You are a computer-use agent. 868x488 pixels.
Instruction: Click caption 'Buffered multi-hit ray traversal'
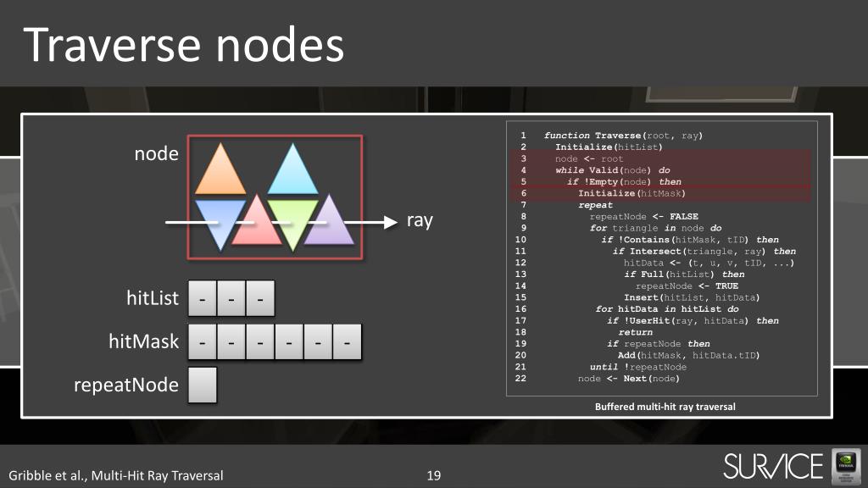tap(665, 408)
